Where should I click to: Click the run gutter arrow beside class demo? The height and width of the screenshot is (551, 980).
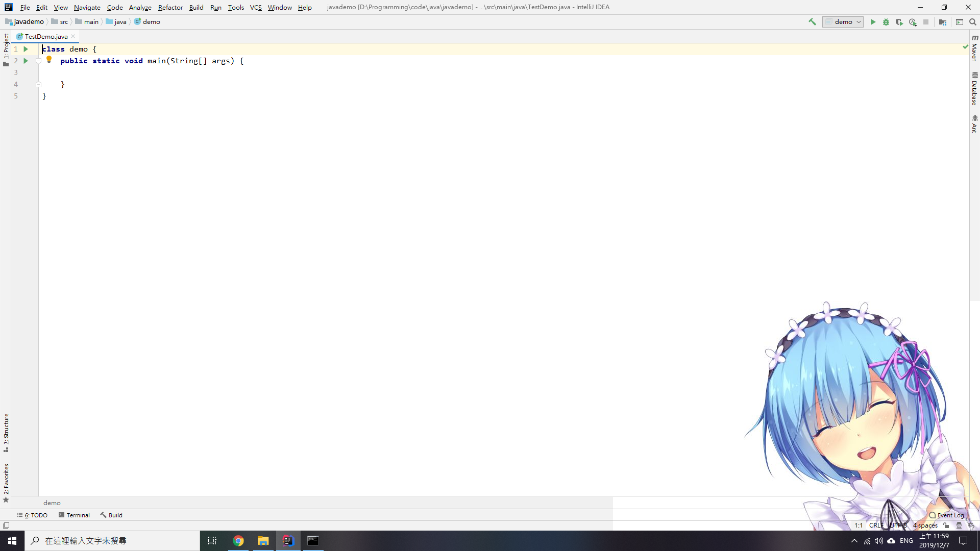click(26, 49)
